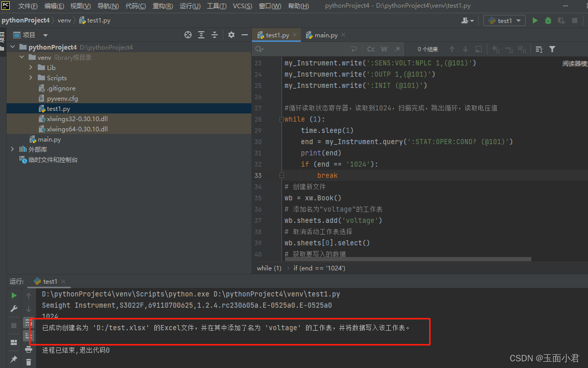Close the test1.py editor tab
588x368 pixels.
[x=295, y=35]
